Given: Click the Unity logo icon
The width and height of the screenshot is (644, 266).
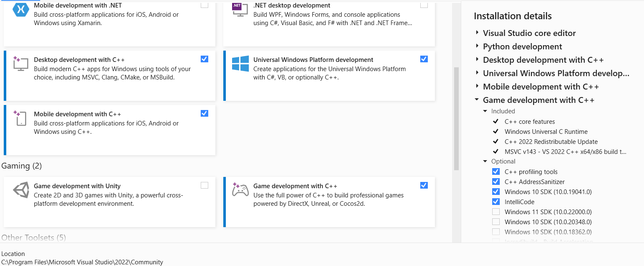Looking at the screenshot, I should point(20,190).
